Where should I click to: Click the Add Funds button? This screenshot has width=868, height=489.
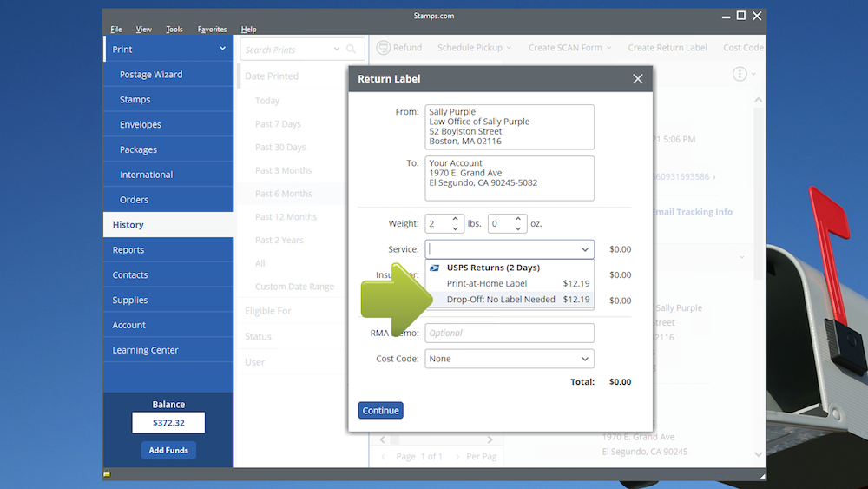168,450
